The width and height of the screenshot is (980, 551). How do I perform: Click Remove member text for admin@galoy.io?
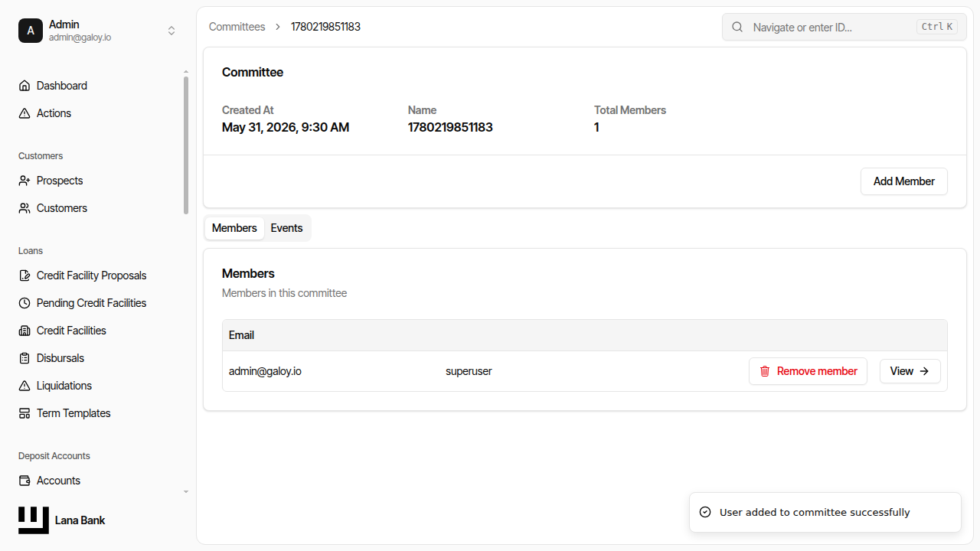point(817,371)
